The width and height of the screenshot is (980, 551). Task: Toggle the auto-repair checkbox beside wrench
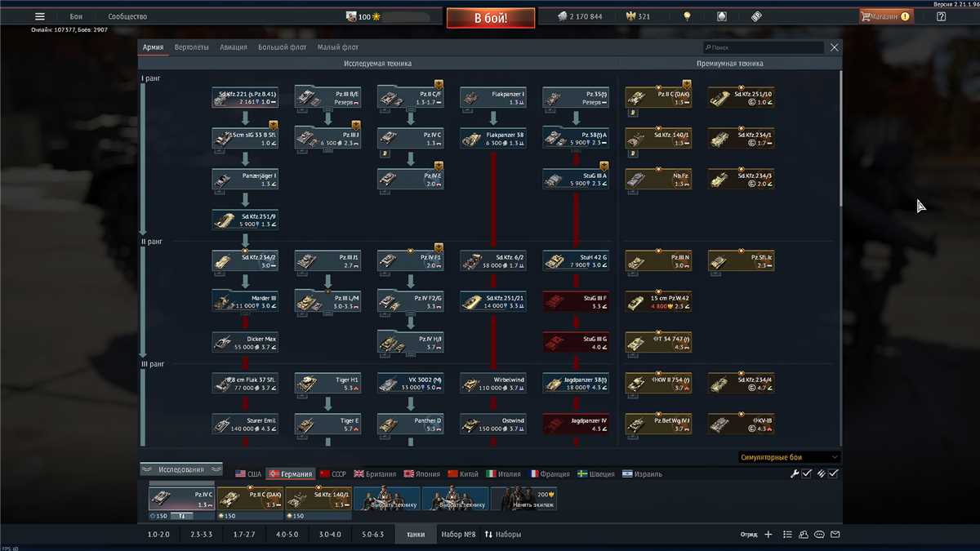(x=806, y=473)
